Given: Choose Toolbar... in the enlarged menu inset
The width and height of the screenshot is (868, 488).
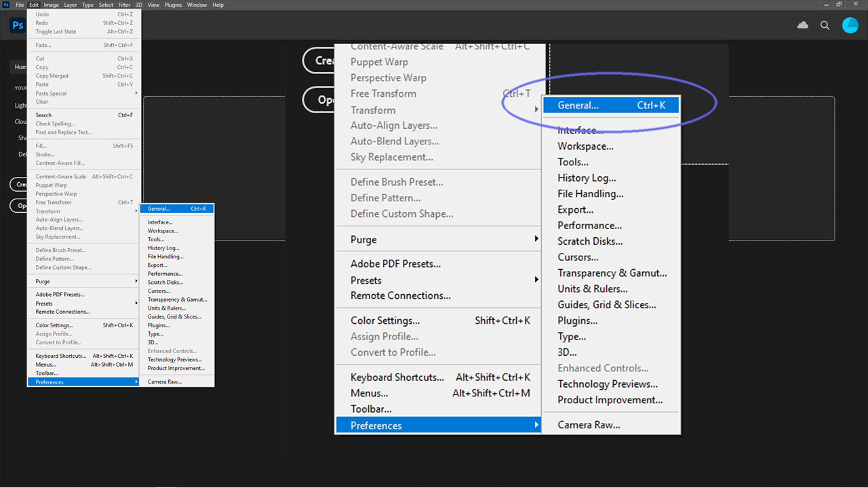Looking at the screenshot, I should click(439, 409).
